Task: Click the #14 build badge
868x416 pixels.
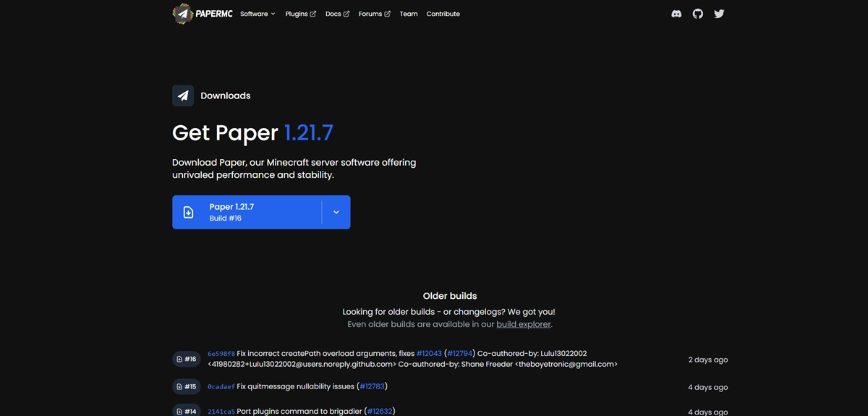Action: (x=186, y=411)
